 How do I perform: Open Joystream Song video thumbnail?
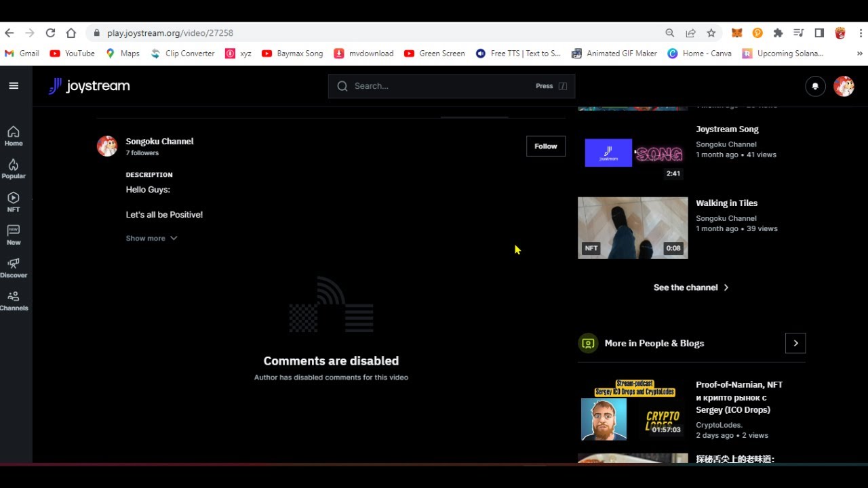coord(633,154)
